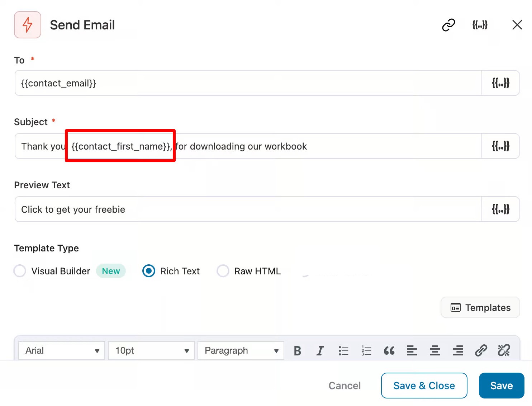This screenshot has height=406, width=532.
Task: Select the Raw HTML template type
Action: click(223, 271)
